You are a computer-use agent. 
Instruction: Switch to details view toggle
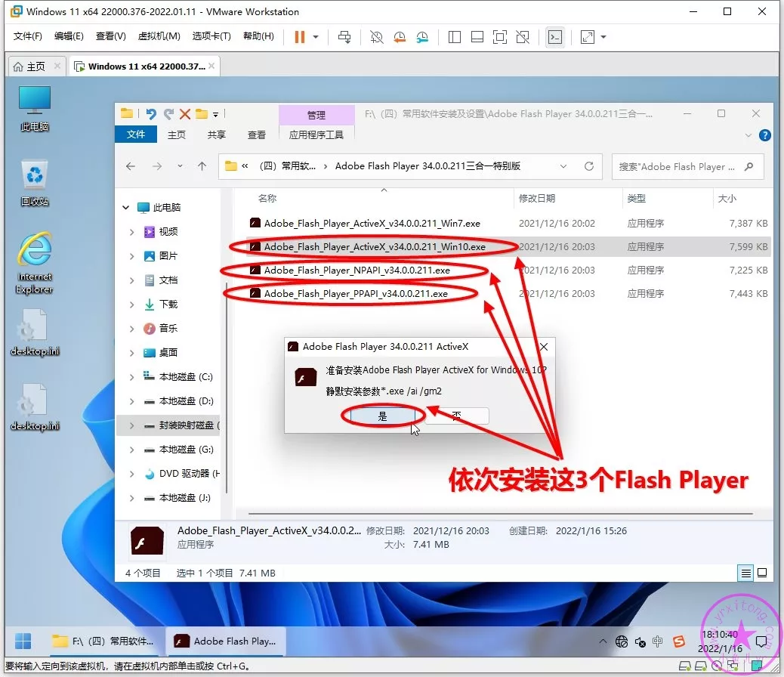[x=746, y=573]
